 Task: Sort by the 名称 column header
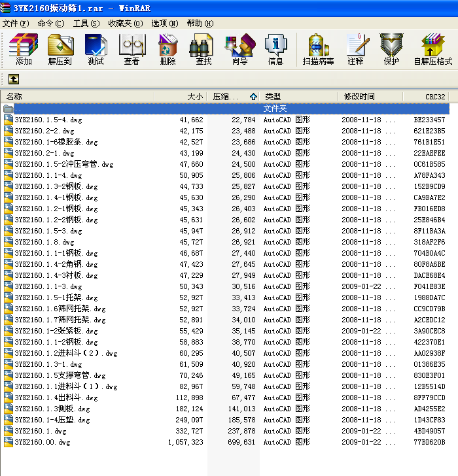[77, 97]
